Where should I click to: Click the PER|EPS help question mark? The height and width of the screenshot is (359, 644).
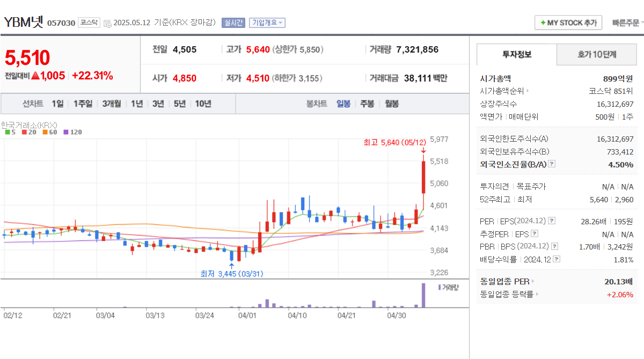552,221
